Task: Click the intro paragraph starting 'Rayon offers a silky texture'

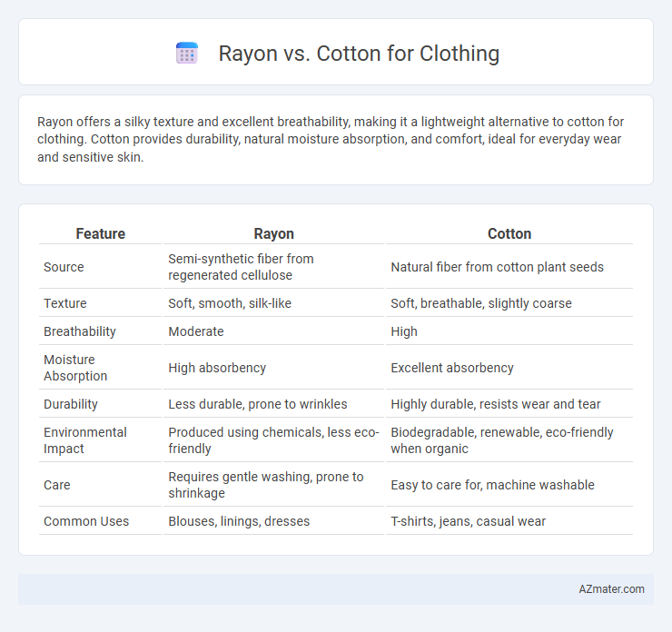Action: point(331,139)
